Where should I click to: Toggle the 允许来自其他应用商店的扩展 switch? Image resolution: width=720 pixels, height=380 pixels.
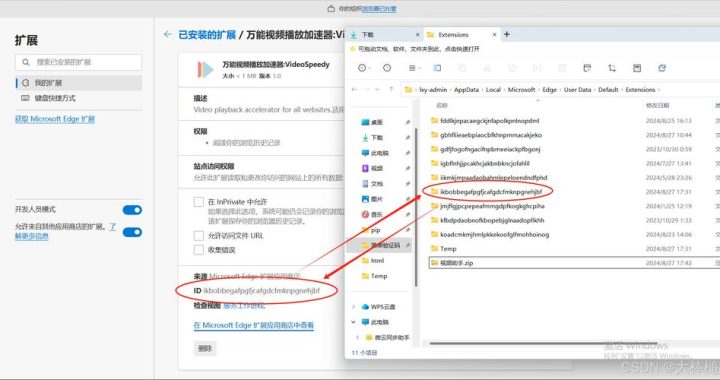[x=132, y=232]
